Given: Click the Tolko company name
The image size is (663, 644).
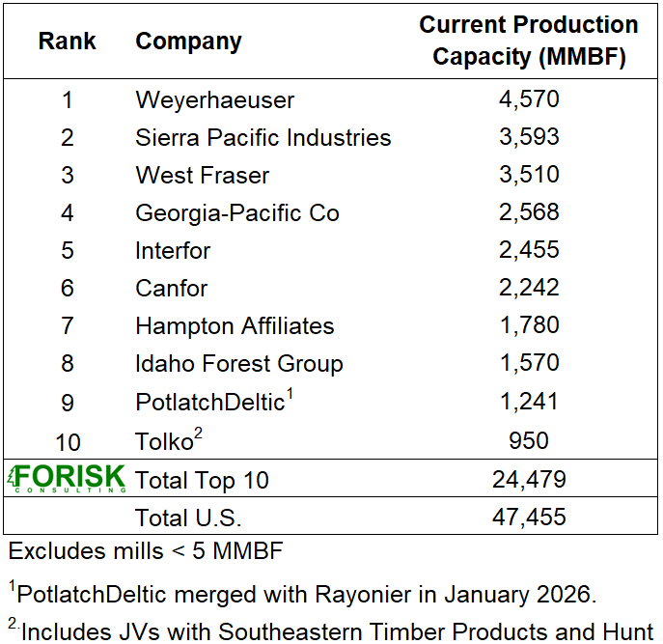Looking at the screenshot, I should pos(166,441).
